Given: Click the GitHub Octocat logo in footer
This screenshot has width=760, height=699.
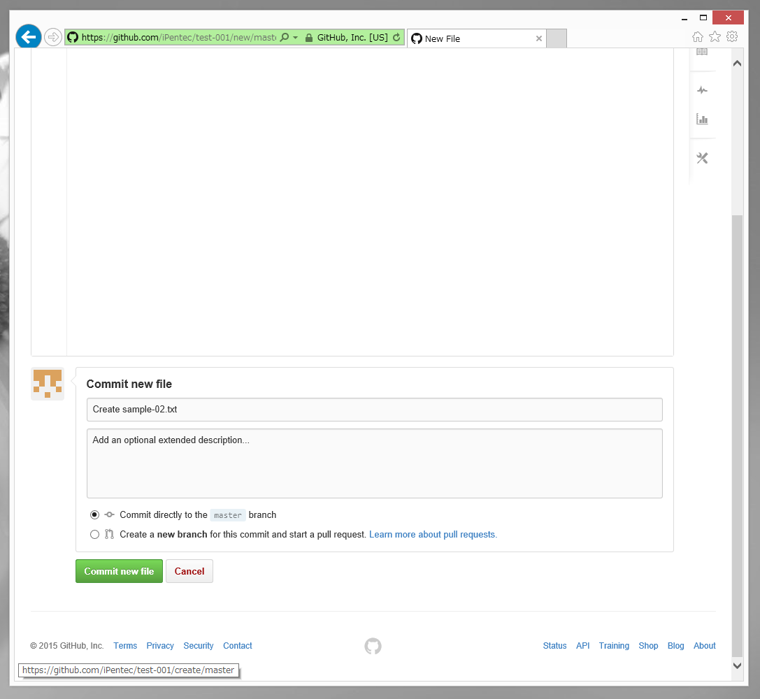Looking at the screenshot, I should (373, 646).
